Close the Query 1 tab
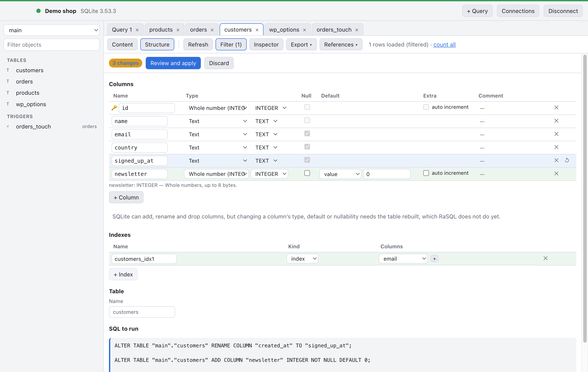The height and width of the screenshot is (372, 588). (x=137, y=30)
